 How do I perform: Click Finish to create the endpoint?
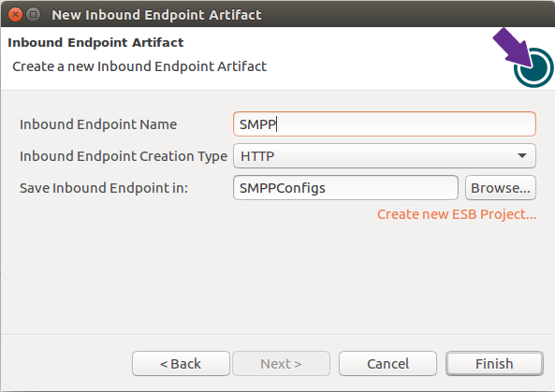(x=494, y=363)
